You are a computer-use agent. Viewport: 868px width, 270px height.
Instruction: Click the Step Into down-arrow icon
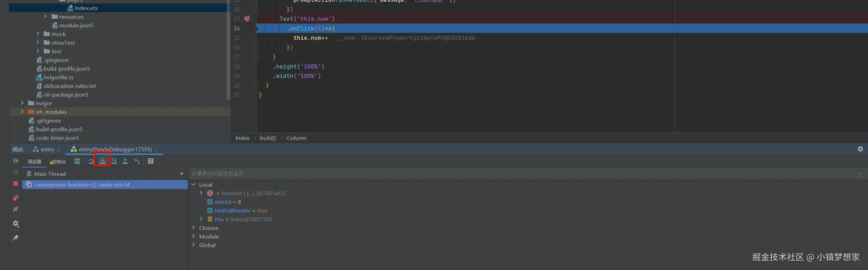(103, 161)
